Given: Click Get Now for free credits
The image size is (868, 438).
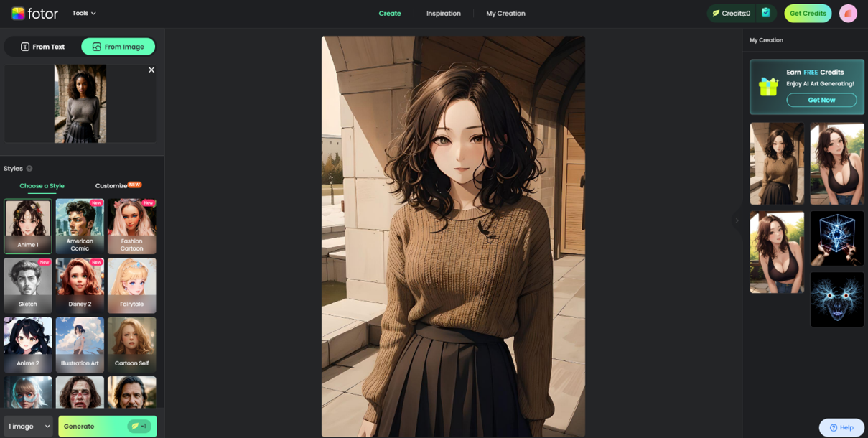Looking at the screenshot, I should tap(821, 100).
